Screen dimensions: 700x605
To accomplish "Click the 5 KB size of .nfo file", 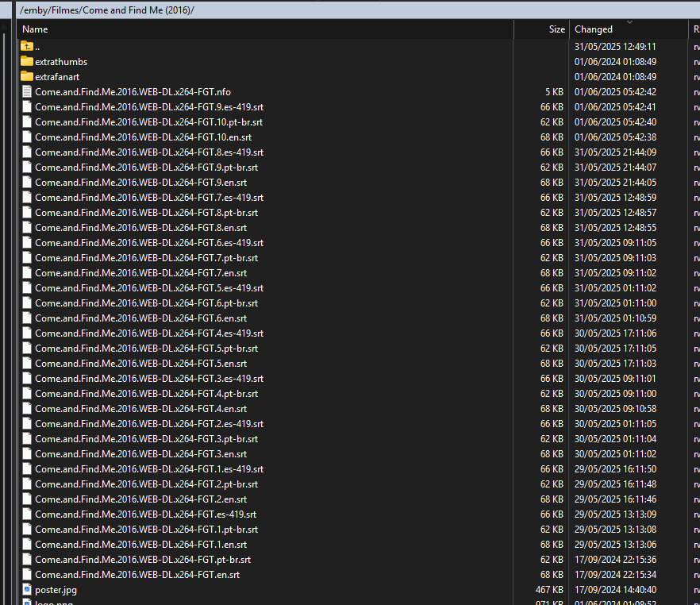I will click(x=554, y=92).
